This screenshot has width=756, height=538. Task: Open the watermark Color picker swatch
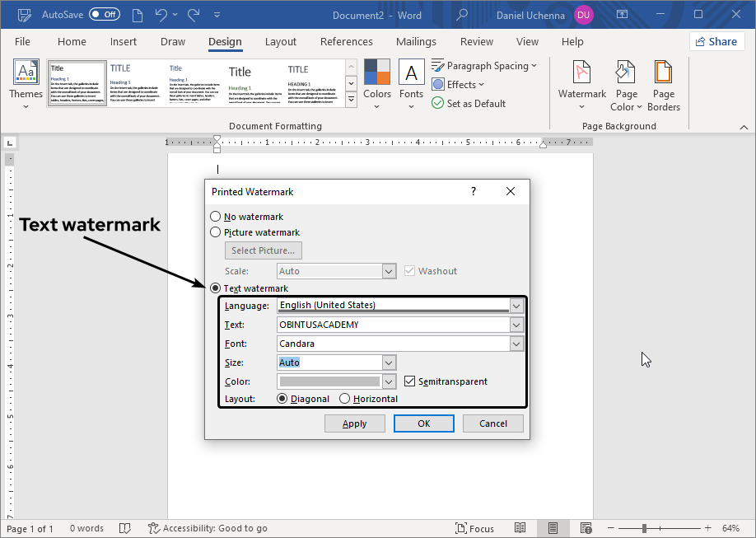(329, 381)
